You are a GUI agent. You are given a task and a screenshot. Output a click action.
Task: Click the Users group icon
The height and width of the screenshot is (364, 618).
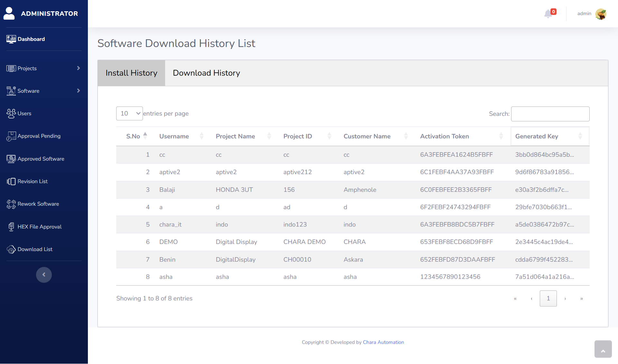click(x=11, y=114)
